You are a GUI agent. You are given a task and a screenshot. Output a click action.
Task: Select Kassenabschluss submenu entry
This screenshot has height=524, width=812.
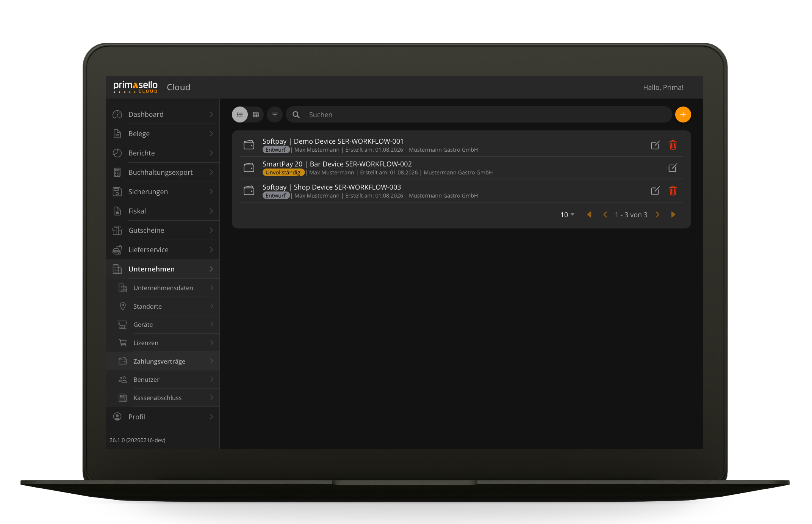(163, 397)
